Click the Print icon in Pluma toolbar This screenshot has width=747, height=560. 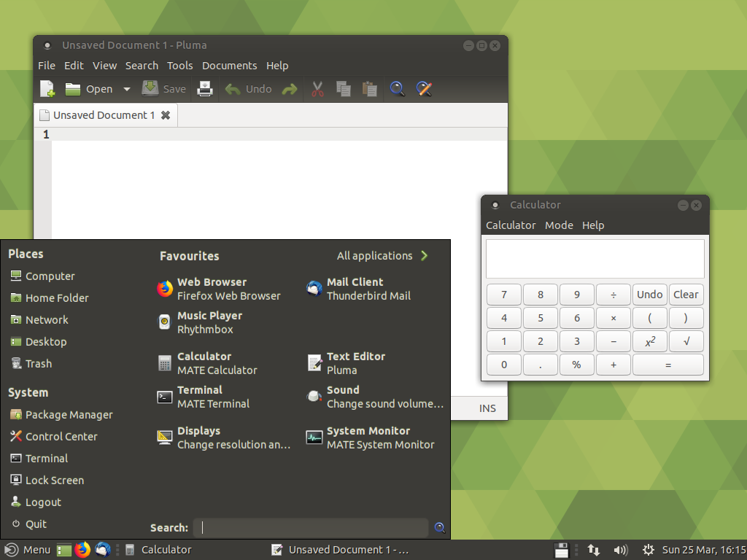205,89
